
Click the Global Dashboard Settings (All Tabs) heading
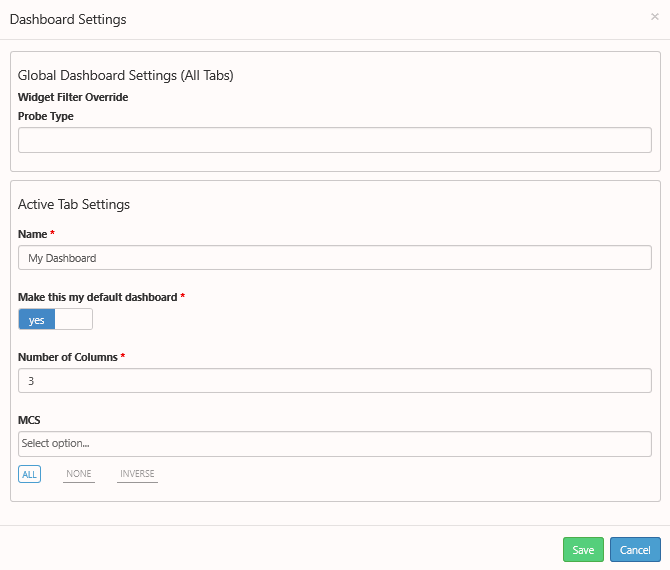point(126,75)
